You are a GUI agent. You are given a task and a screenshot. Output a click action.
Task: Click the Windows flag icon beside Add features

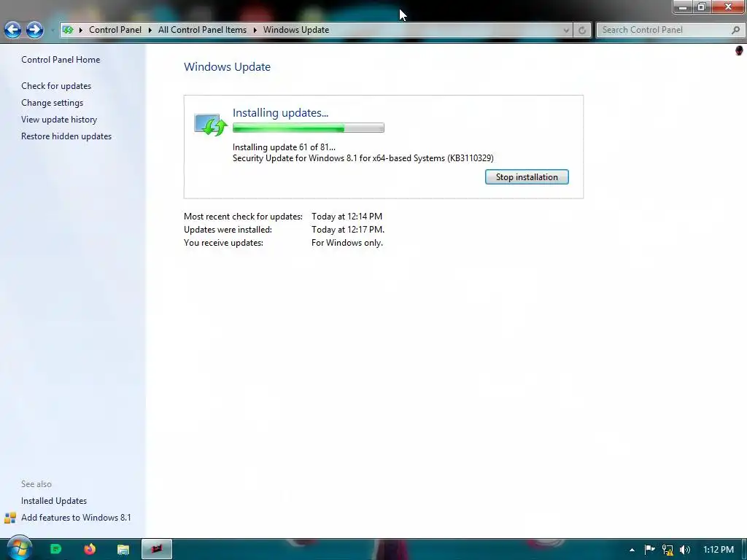tap(10, 518)
